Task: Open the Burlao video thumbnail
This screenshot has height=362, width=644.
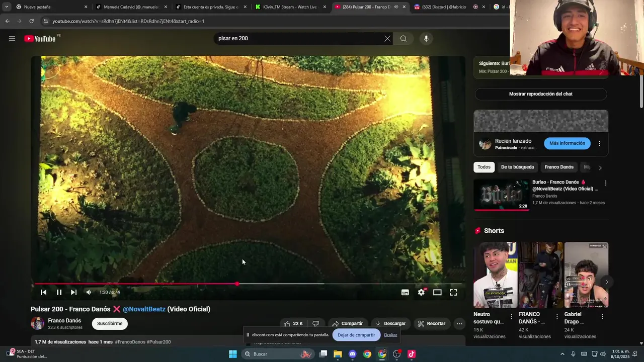Action: tap(501, 195)
